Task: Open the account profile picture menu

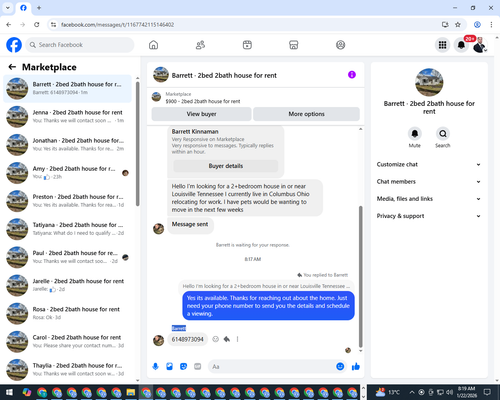Action: coord(480,45)
